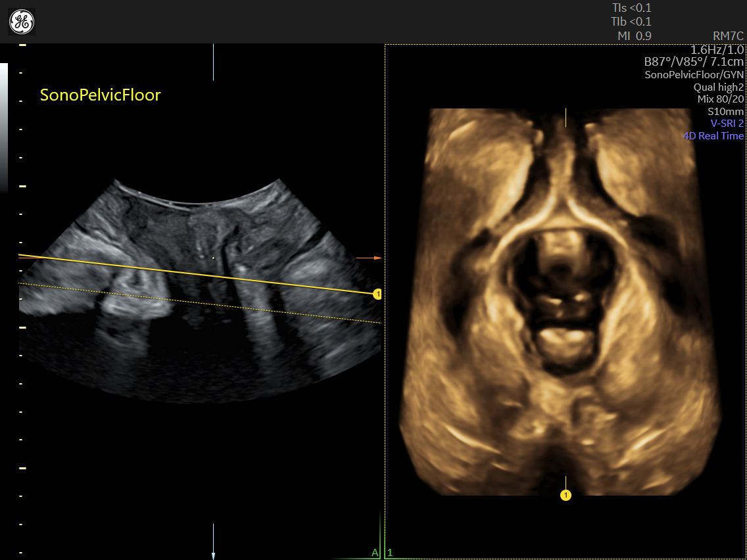
Task: Open the Mix 80/20 blend selector
Action: pos(719,99)
